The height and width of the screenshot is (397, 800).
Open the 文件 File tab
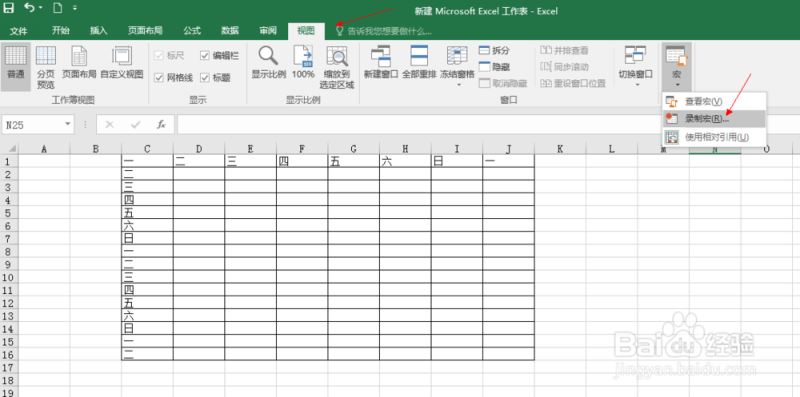coord(18,31)
